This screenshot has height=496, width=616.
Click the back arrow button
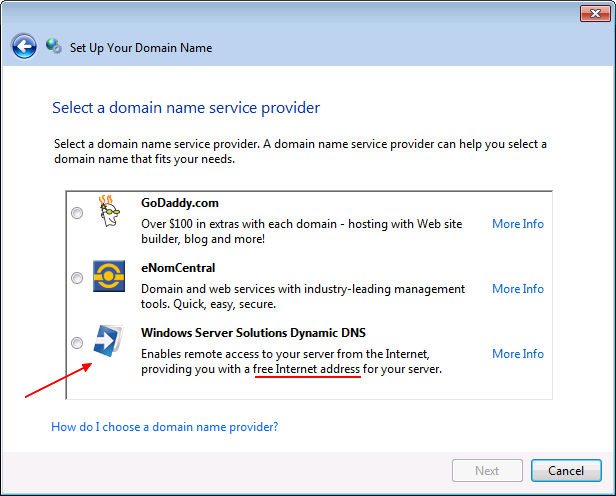(x=24, y=46)
